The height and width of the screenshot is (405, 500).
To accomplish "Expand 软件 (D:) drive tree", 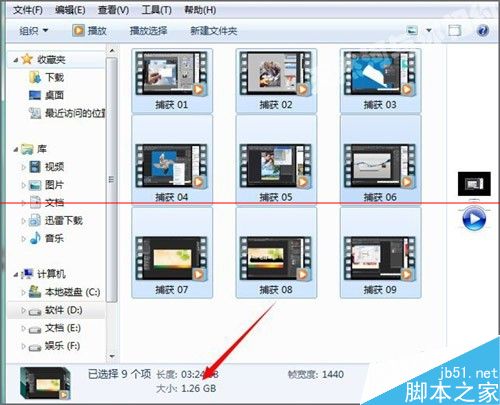I will click(23, 310).
